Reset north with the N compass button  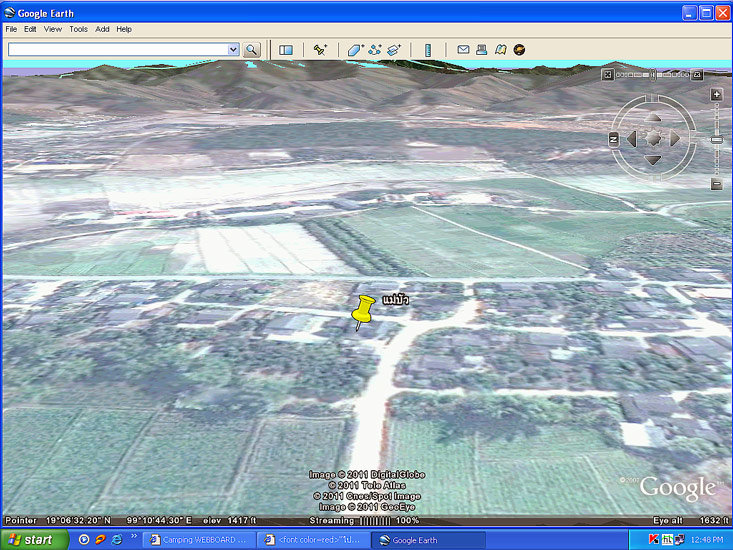(x=613, y=139)
